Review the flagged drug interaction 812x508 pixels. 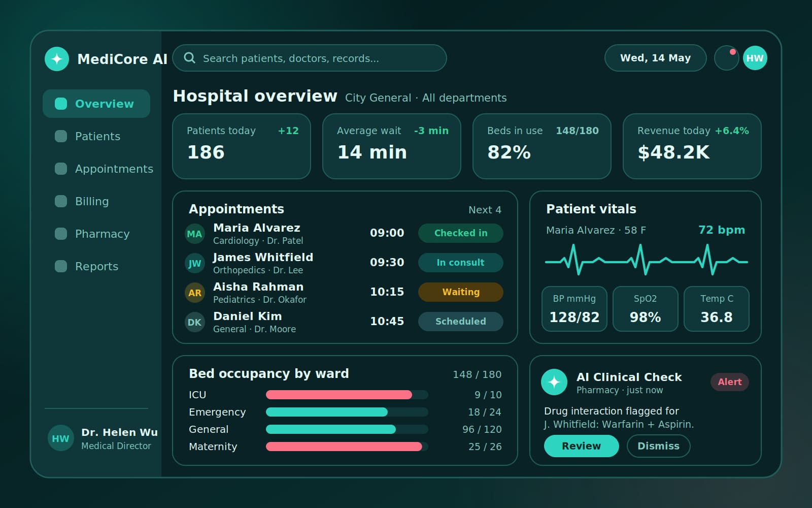(x=581, y=446)
